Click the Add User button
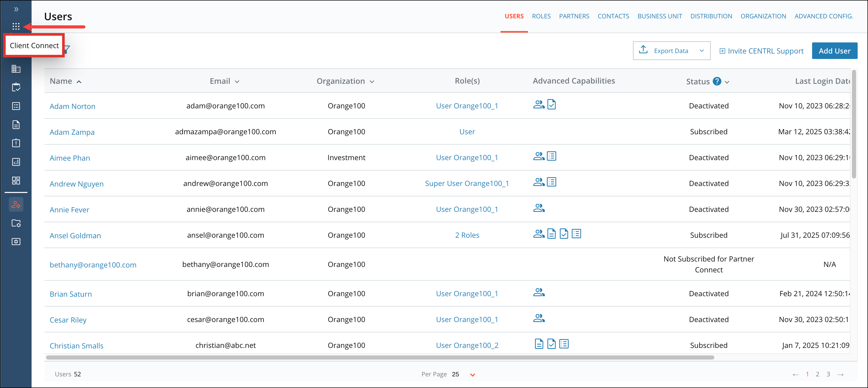Image resolution: width=868 pixels, height=388 pixels. click(835, 50)
